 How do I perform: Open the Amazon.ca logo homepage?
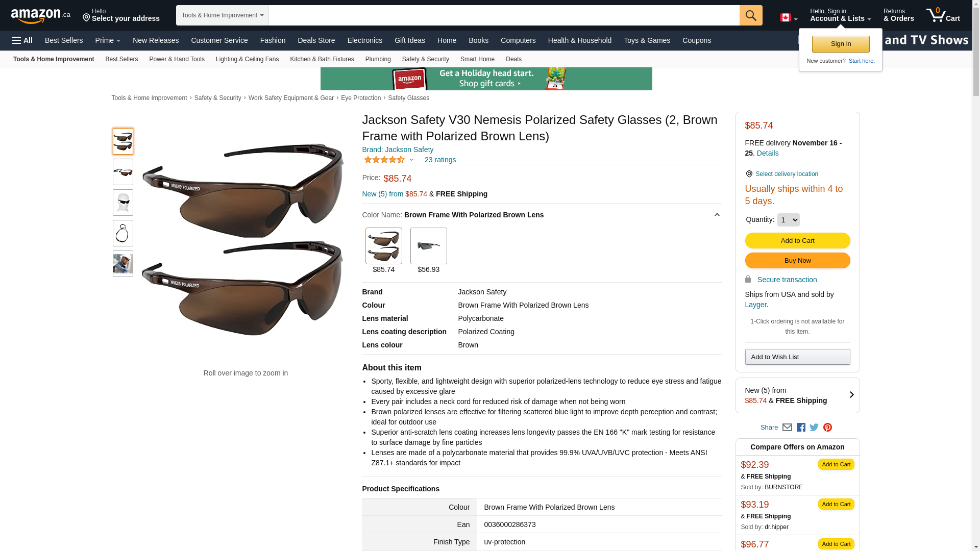point(40,15)
